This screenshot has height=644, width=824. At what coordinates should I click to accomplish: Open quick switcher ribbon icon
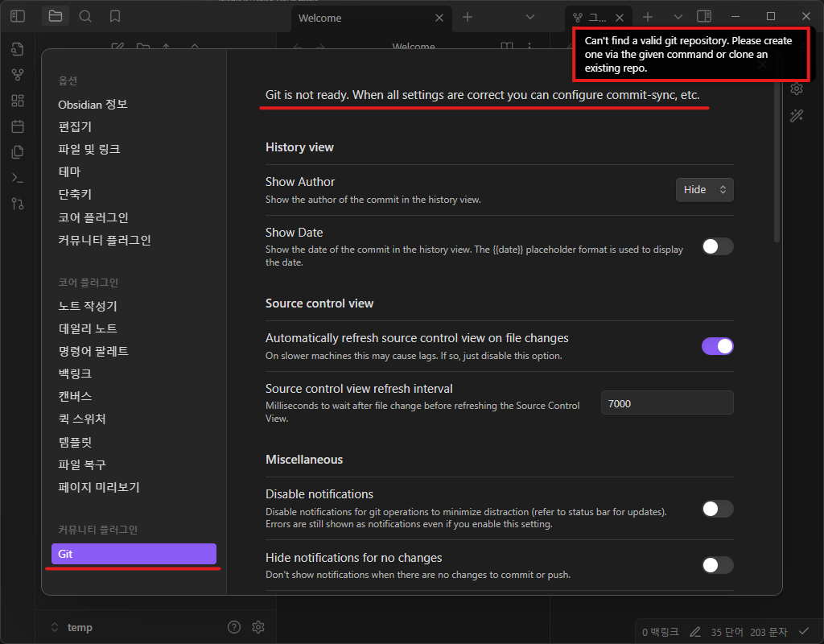point(18,49)
